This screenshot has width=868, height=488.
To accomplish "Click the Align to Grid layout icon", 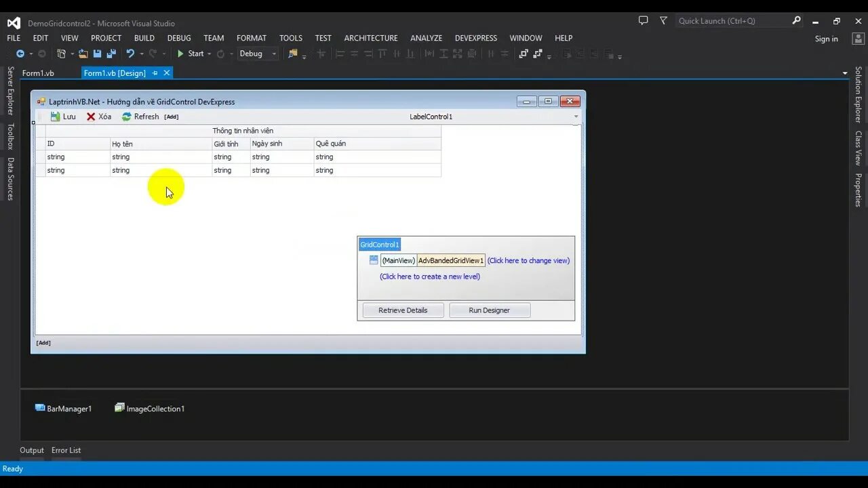I will click(x=321, y=54).
